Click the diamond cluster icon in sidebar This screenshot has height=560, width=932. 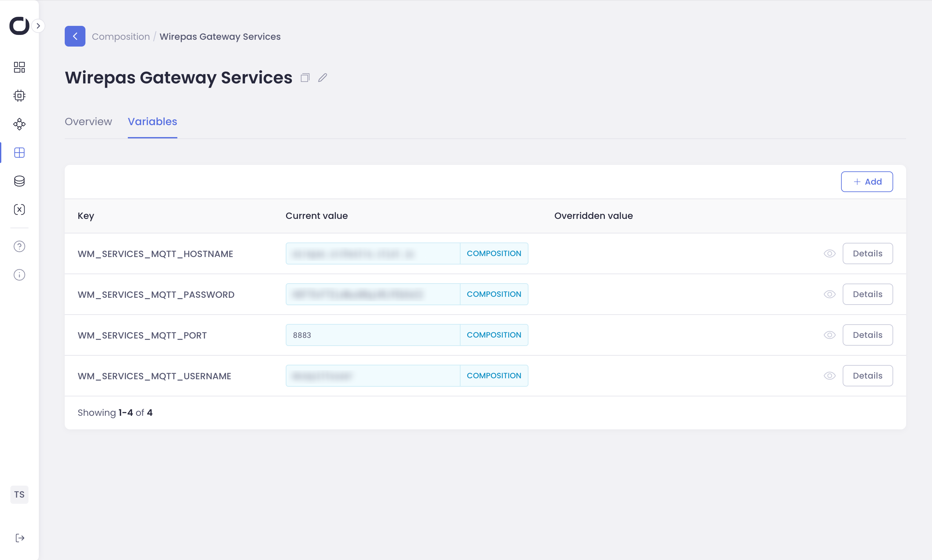19,124
